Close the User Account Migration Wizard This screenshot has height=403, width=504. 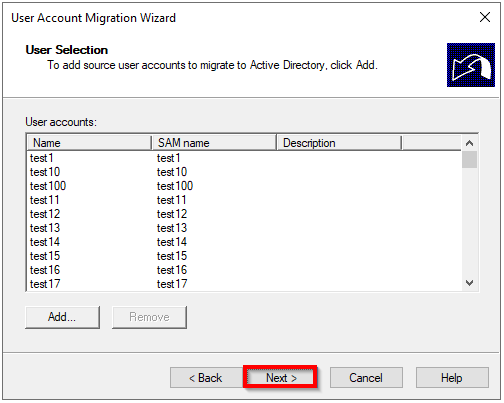(x=485, y=17)
